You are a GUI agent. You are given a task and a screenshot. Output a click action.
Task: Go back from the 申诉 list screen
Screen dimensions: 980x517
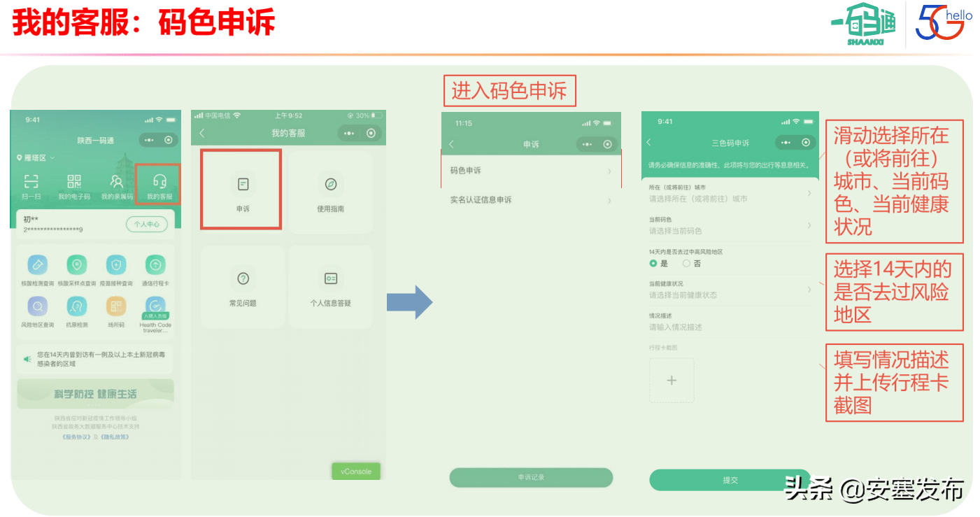(x=451, y=144)
